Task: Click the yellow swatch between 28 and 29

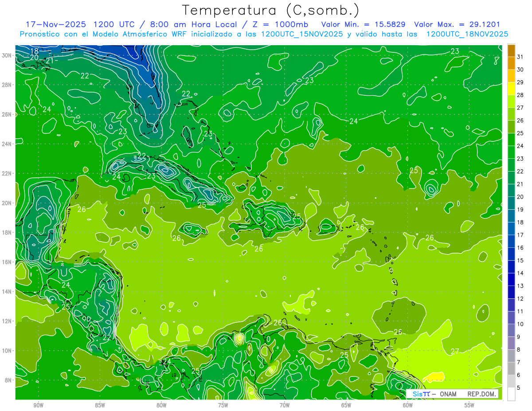Action: pyautogui.click(x=511, y=89)
